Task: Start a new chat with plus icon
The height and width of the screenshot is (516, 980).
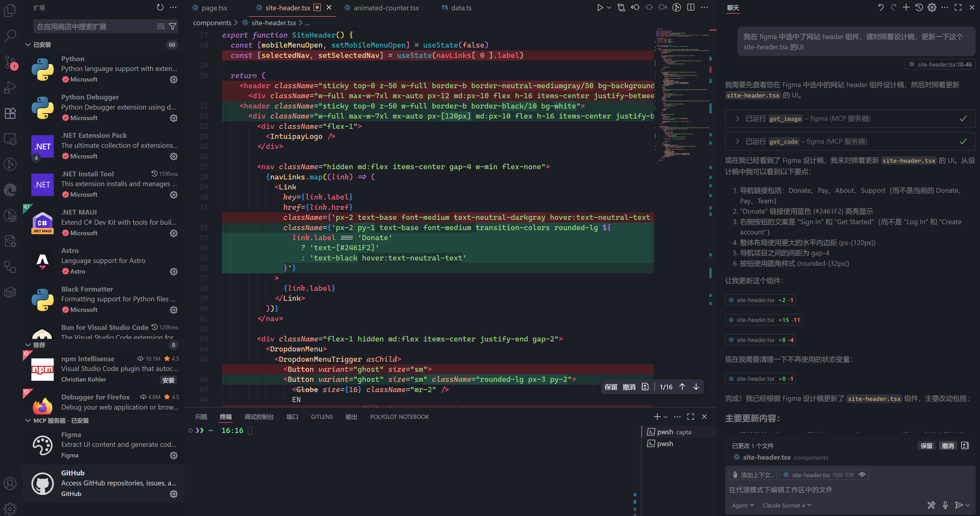Action: click(906, 7)
